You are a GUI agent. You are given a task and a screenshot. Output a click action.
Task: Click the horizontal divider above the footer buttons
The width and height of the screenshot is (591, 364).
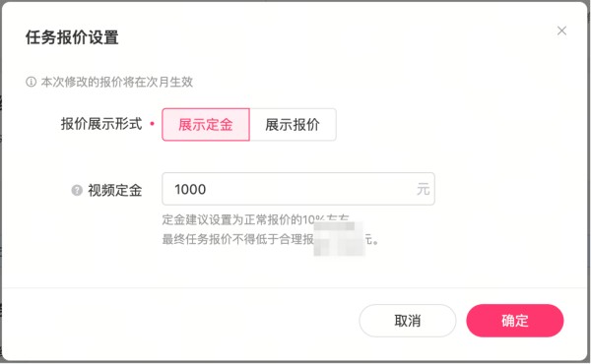(295, 288)
